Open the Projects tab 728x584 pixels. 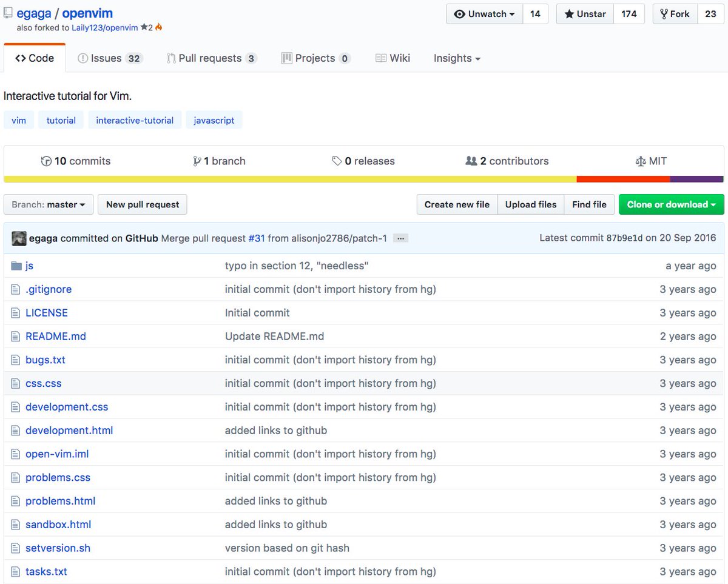315,58
